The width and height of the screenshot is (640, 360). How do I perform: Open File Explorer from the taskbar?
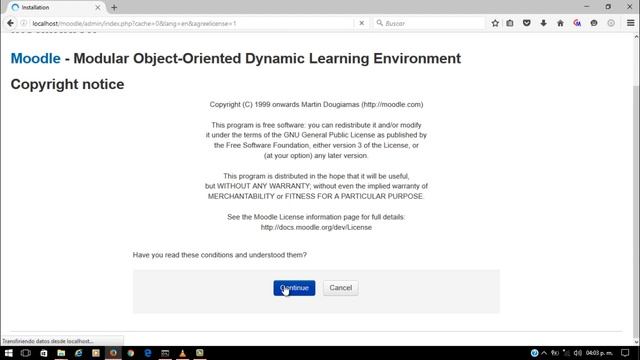click(x=61, y=353)
